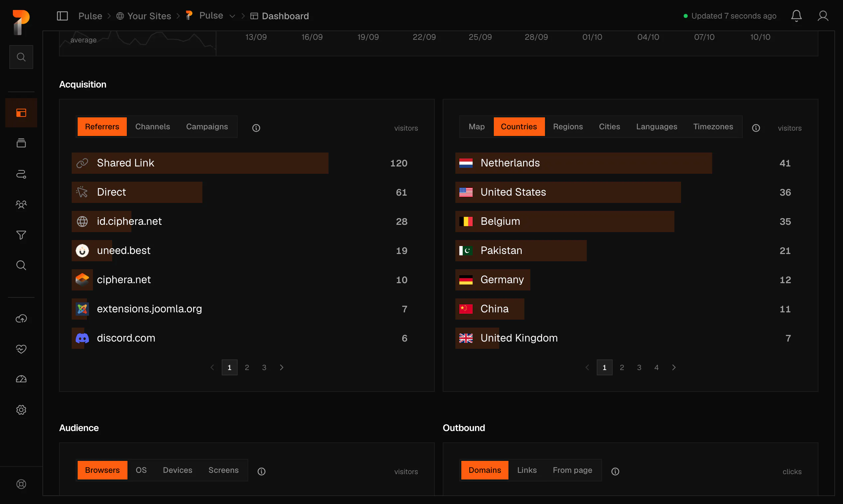This screenshot has height=504, width=843.
Task: Select the Timezones tab
Action: [713, 127]
